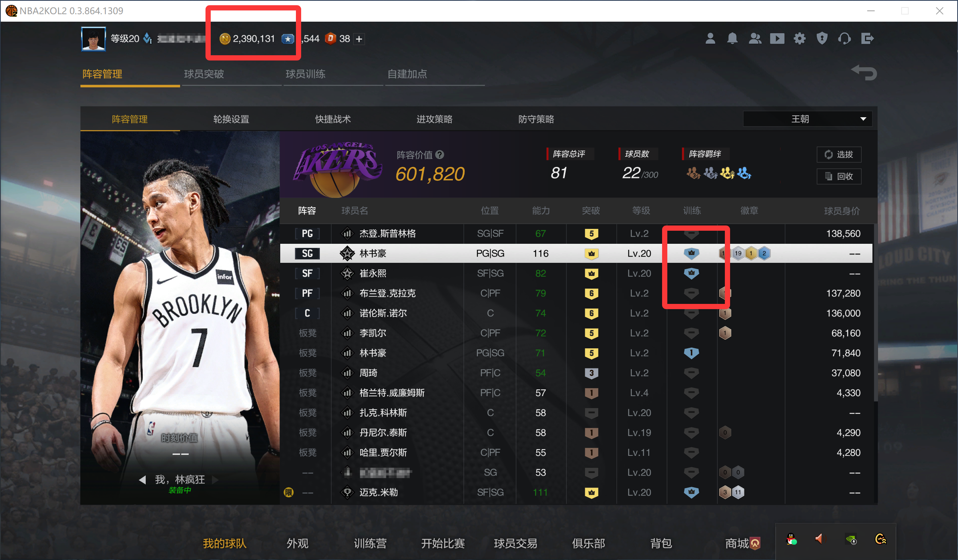
Task: Open 俱乐部 in bottom navigation
Action: [x=588, y=543]
